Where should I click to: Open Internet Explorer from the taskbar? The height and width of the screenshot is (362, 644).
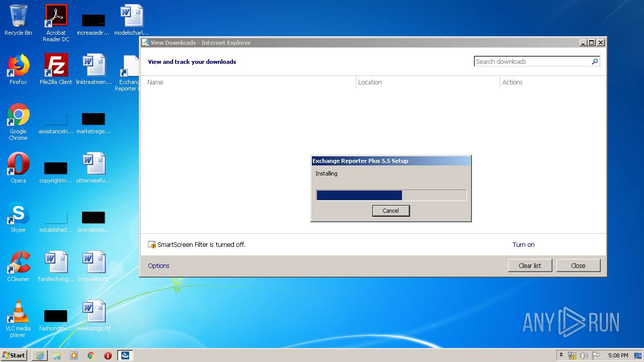tap(40, 355)
